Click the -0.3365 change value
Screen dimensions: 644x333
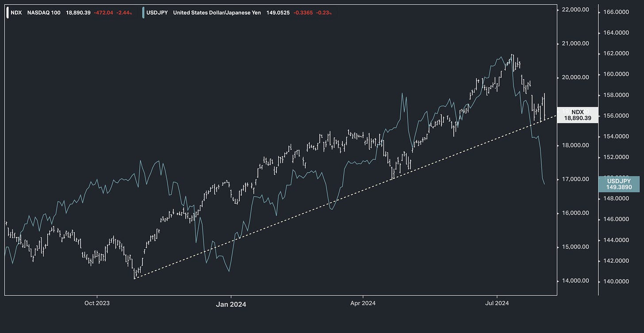[x=303, y=13]
